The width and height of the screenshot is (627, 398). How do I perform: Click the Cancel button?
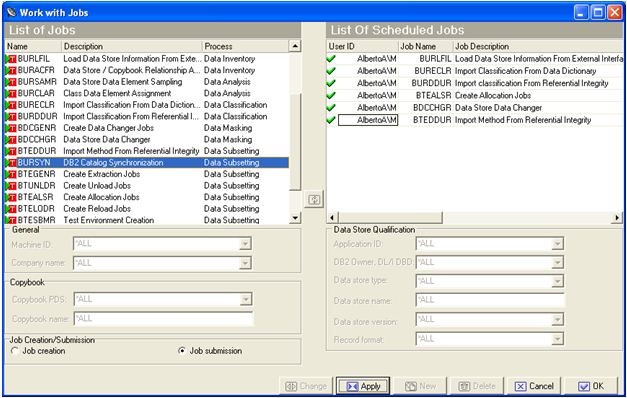534,386
